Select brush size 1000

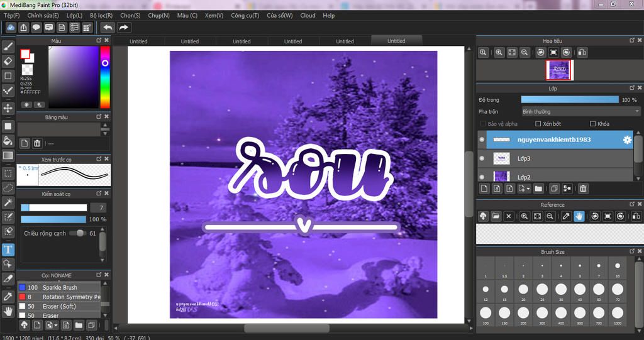618,315
